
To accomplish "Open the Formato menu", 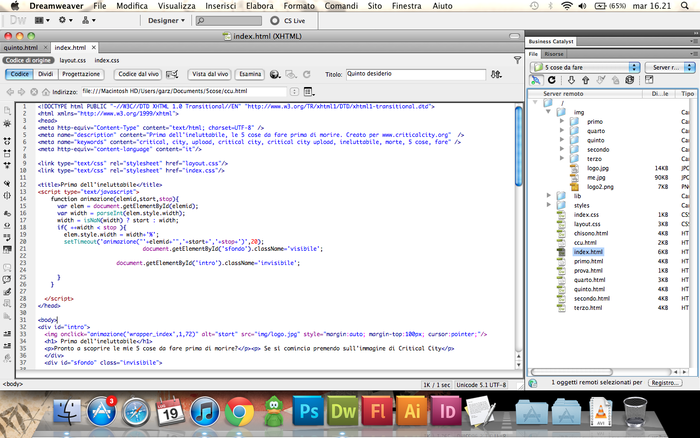I will pyautogui.click(x=299, y=6).
